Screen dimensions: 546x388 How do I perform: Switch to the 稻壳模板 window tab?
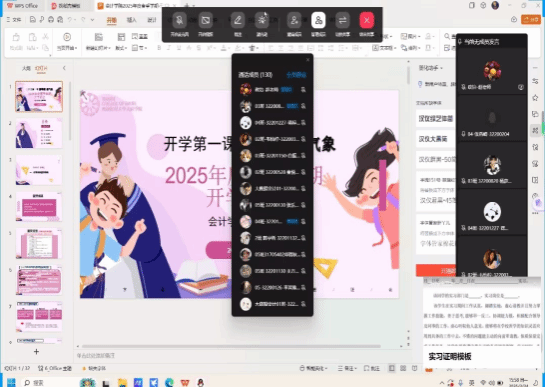[x=66, y=6]
